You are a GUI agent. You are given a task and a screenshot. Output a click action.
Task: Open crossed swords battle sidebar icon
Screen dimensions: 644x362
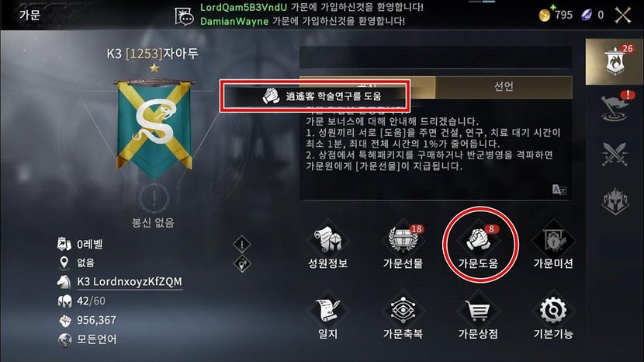point(615,154)
